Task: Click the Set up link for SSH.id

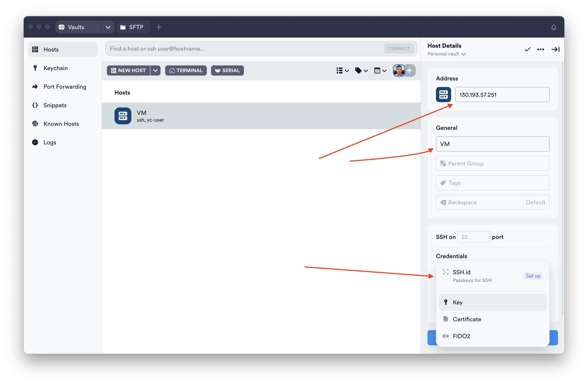Action: tap(533, 276)
